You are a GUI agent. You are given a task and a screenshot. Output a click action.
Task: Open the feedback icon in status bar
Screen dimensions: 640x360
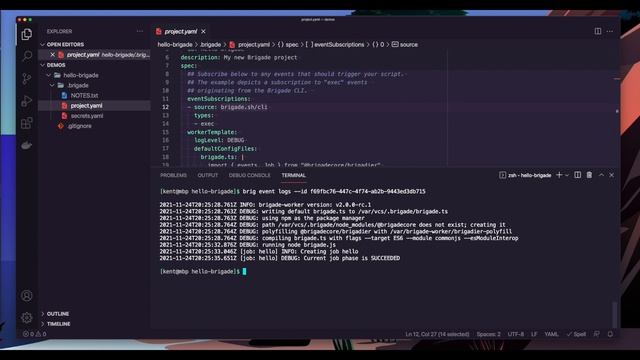coord(597,334)
